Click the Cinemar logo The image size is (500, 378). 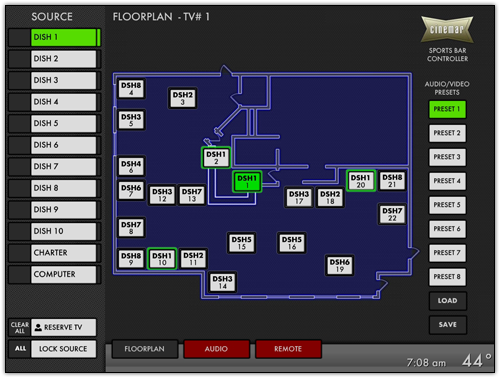(x=447, y=29)
